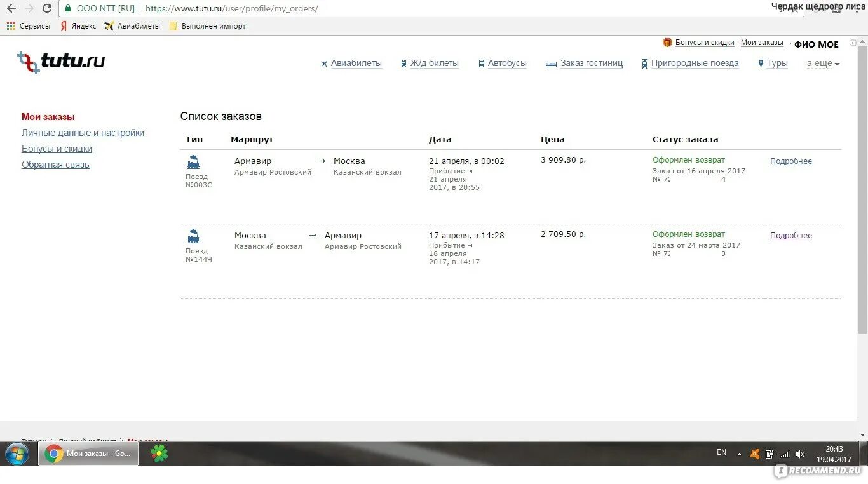Click the train icon for Поезд №003С

(193, 162)
